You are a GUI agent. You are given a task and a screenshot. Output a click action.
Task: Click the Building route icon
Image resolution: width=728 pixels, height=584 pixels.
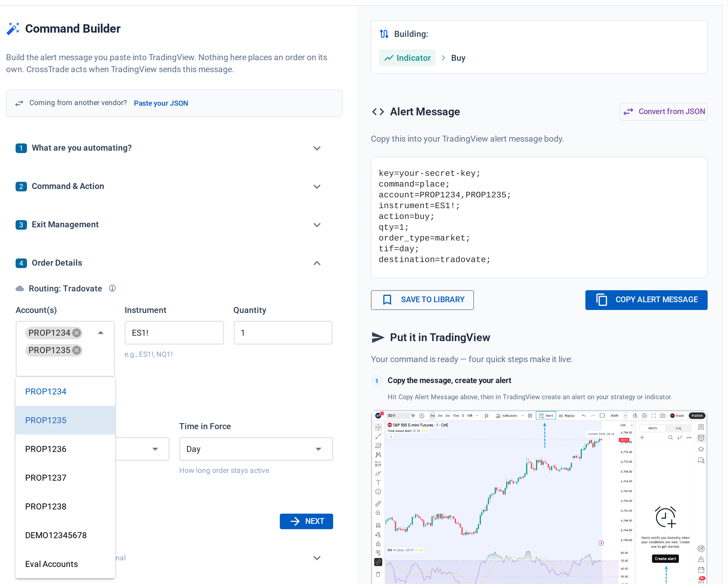point(384,34)
